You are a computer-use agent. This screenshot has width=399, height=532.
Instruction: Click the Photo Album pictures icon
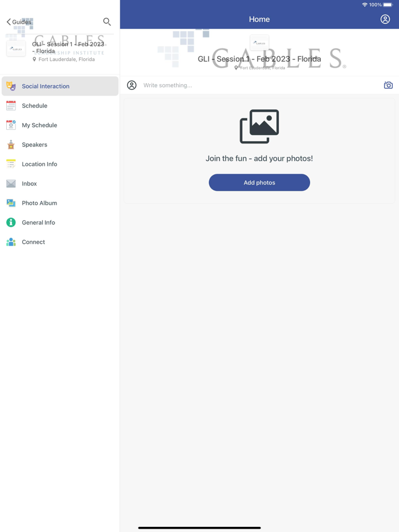(11, 203)
